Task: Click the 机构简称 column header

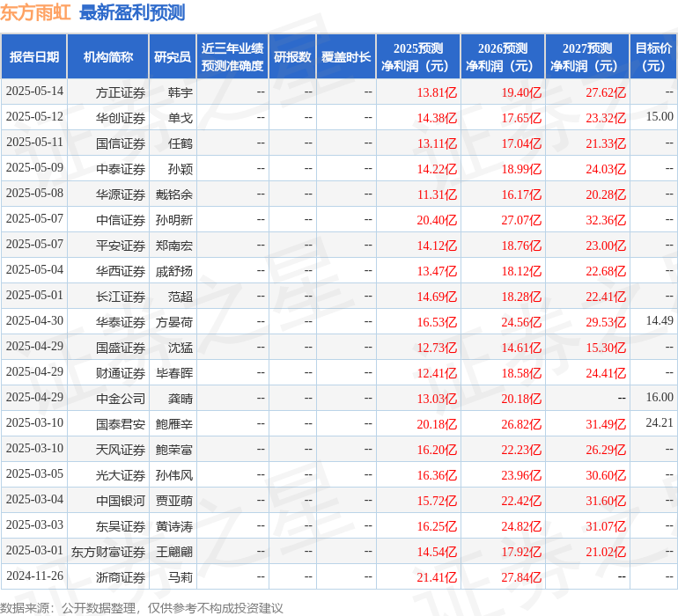Action: pyautogui.click(x=108, y=57)
